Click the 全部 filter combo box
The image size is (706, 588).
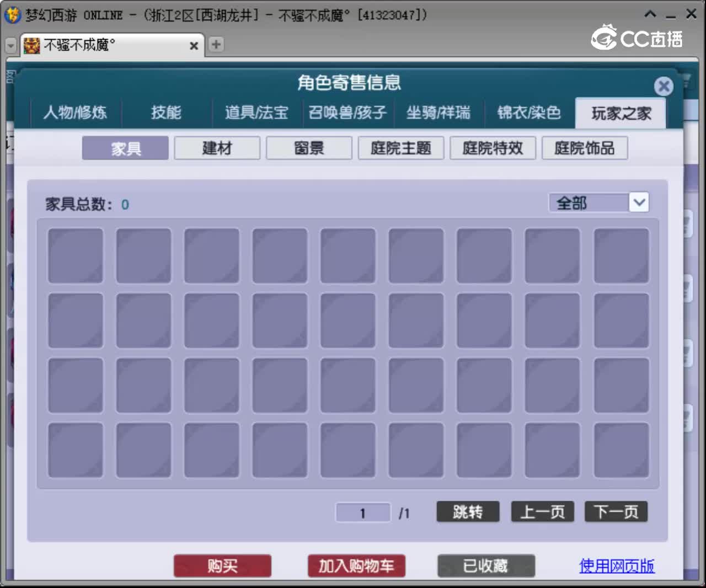(599, 202)
